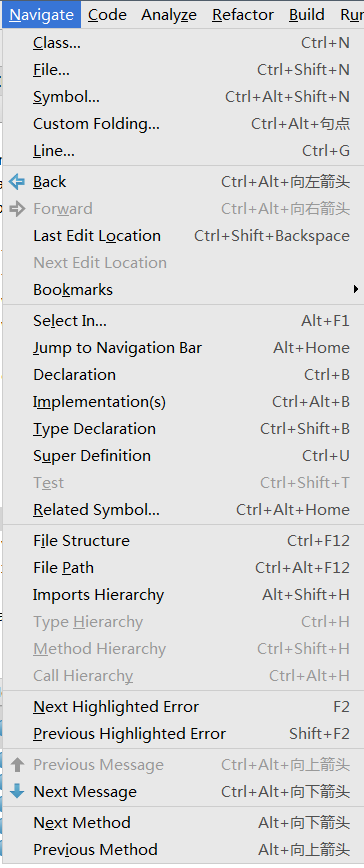
Task: Jump to Next Highlighted Error
Action: (182, 707)
